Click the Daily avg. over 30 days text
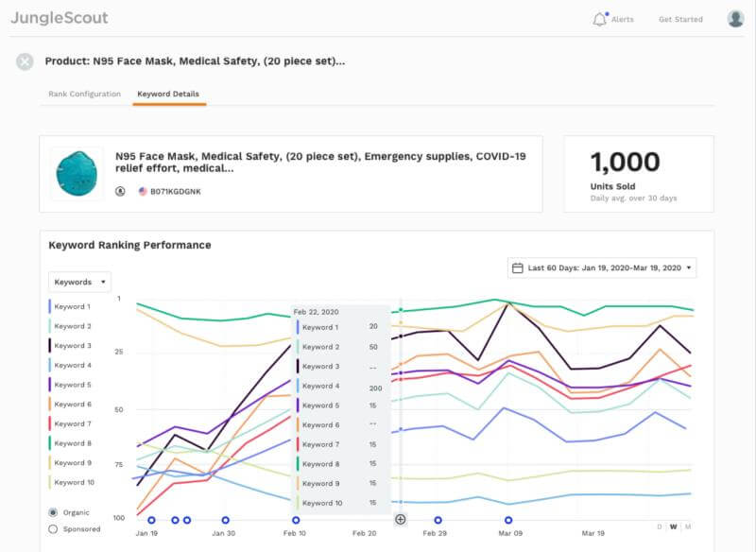Screen dimensions: 756x552 click(x=633, y=198)
